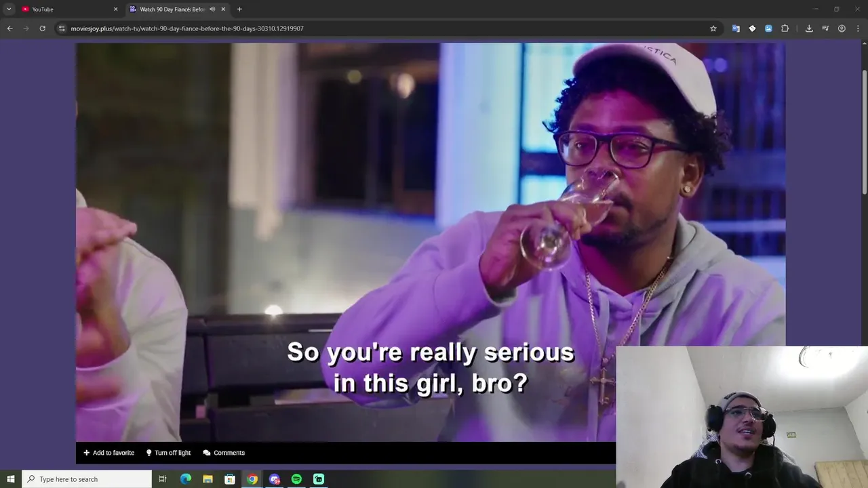Open the Chrome downloads icon

(x=809, y=28)
